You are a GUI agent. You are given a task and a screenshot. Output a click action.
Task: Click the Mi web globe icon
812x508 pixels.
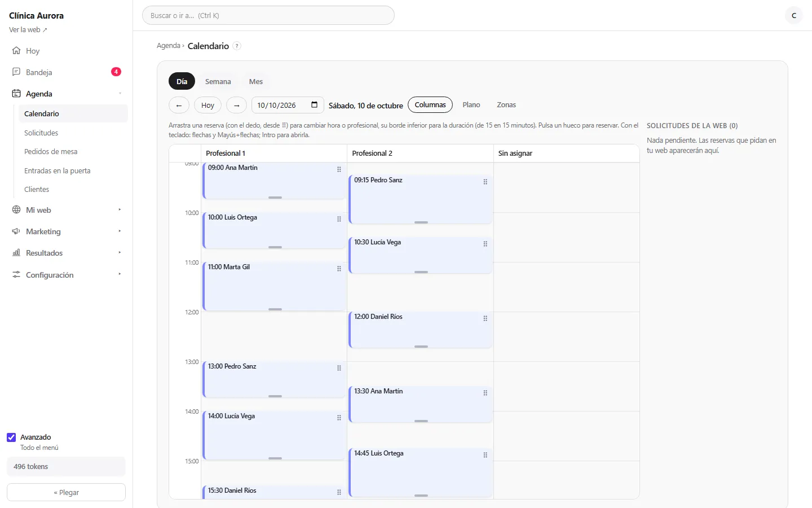click(16, 210)
